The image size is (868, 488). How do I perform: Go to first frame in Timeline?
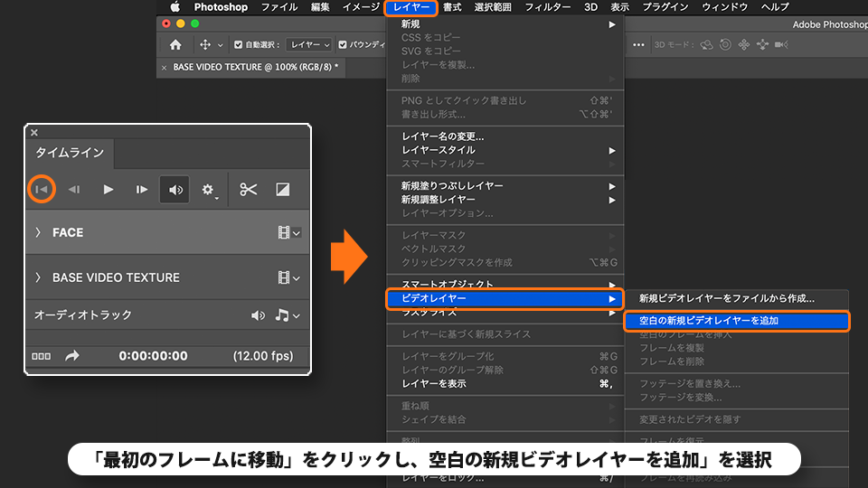42,189
